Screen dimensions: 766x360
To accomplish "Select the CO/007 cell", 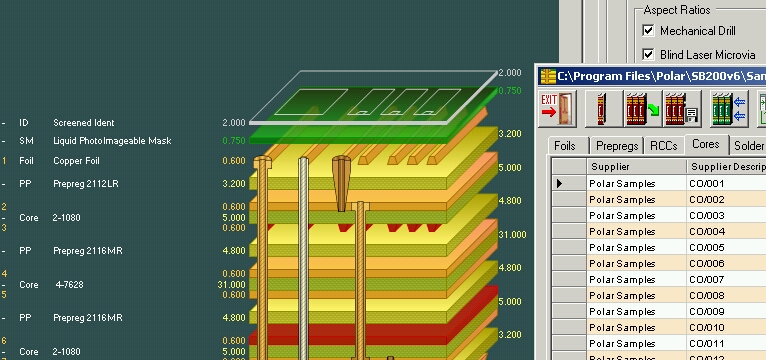I will [726, 279].
